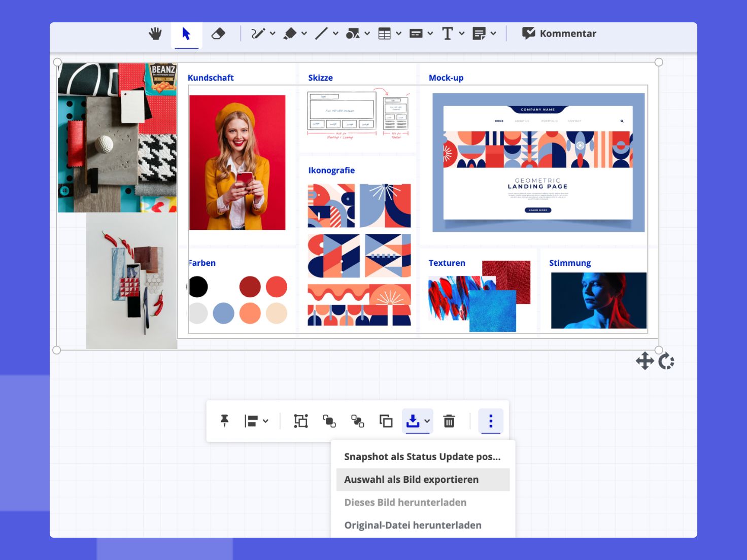This screenshot has width=747, height=560.
Task: Click the Kommentar button
Action: pyautogui.click(x=559, y=34)
